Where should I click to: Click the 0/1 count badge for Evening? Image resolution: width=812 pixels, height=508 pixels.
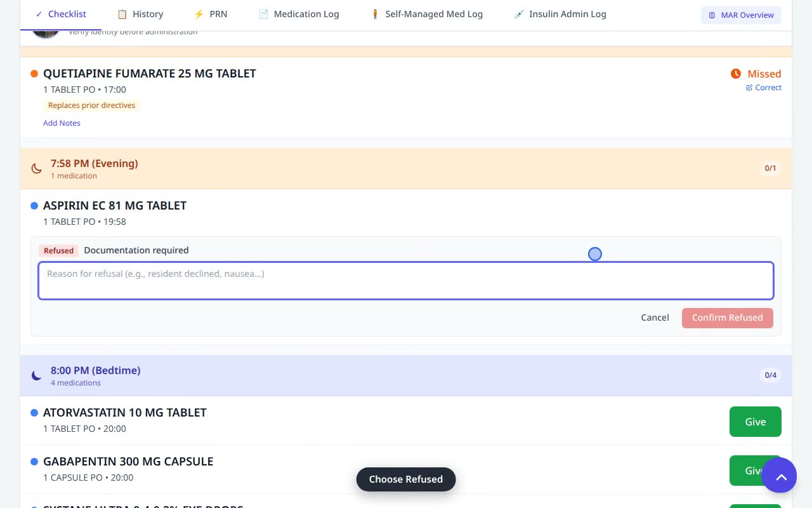coord(770,168)
